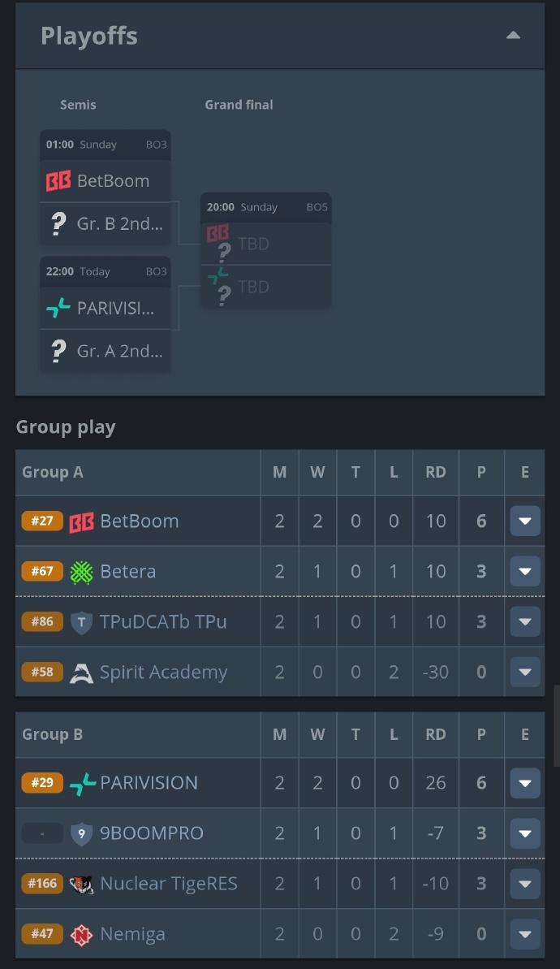The width and height of the screenshot is (560, 969).
Task: Click Nuclear TigeRES tiger logo
Action: pos(82,884)
